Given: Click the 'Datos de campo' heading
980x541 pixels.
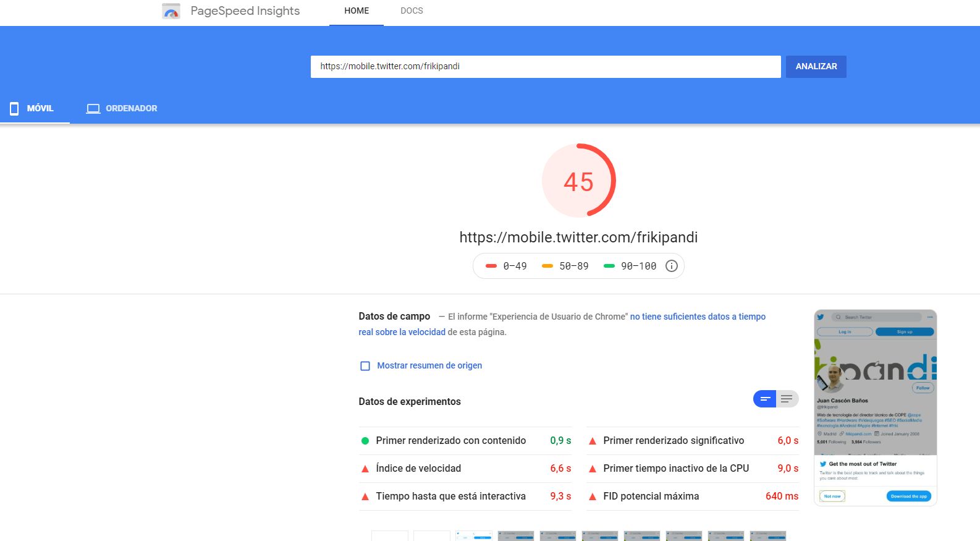Looking at the screenshot, I should coord(394,317).
